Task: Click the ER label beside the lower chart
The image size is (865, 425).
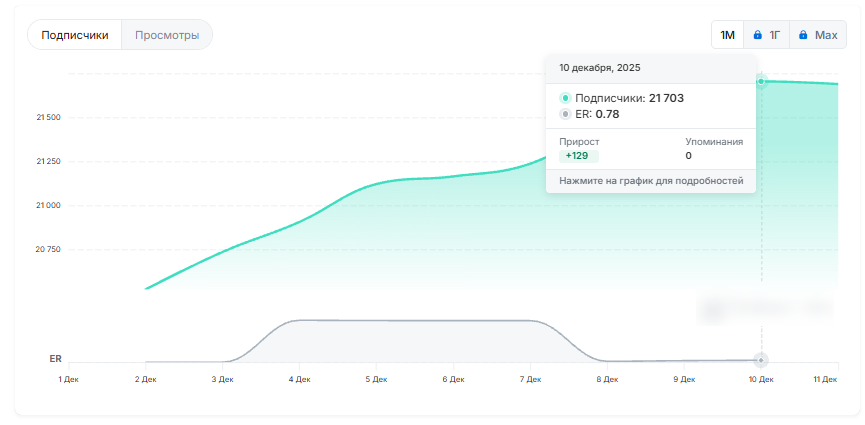Action: coord(55,358)
